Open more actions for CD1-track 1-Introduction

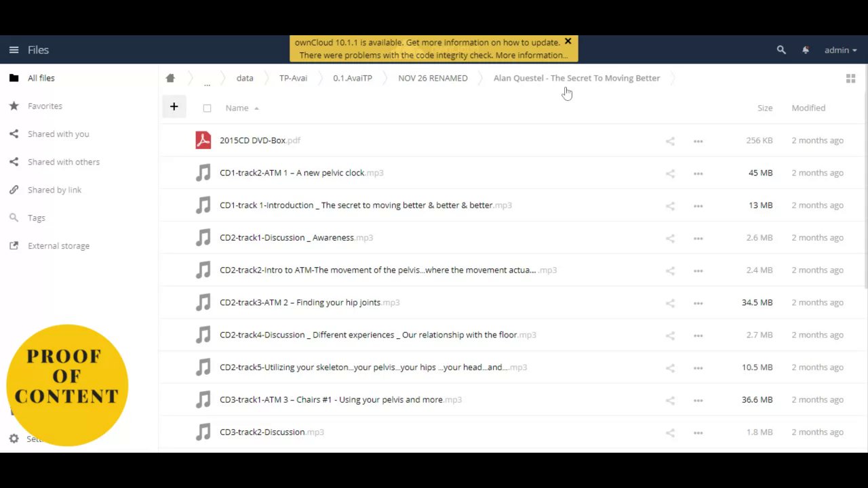click(698, 206)
